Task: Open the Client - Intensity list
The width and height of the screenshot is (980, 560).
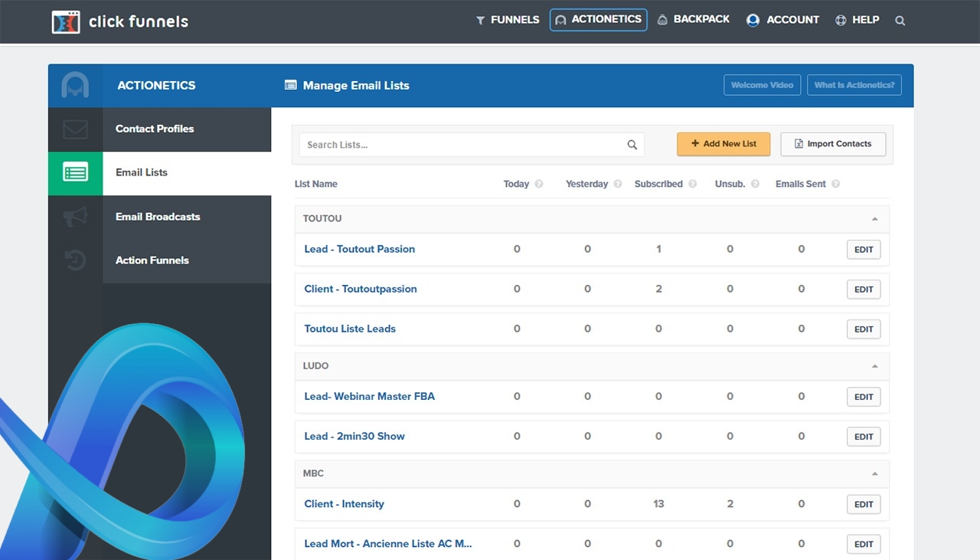Action: pos(345,503)
